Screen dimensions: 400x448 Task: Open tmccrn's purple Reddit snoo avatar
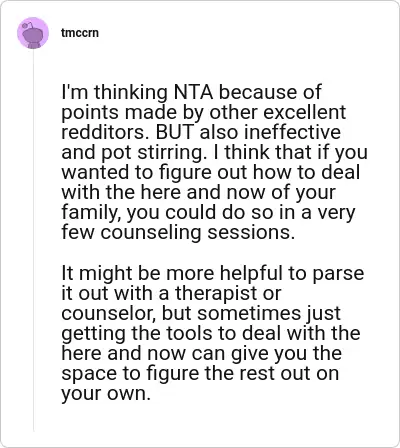pos(33,33)
